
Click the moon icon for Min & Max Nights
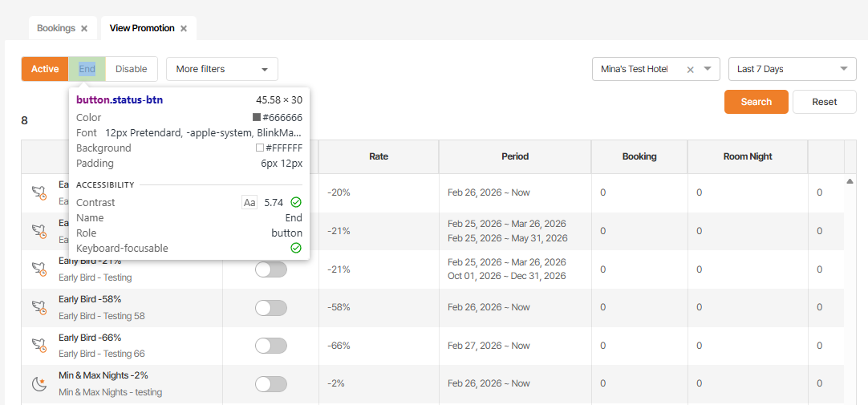click(x=39, y=384)
